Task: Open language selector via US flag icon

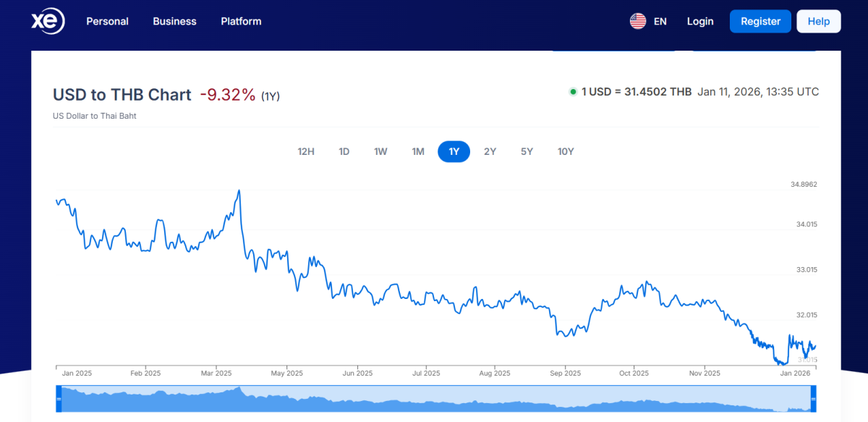Action: point(637,22)
